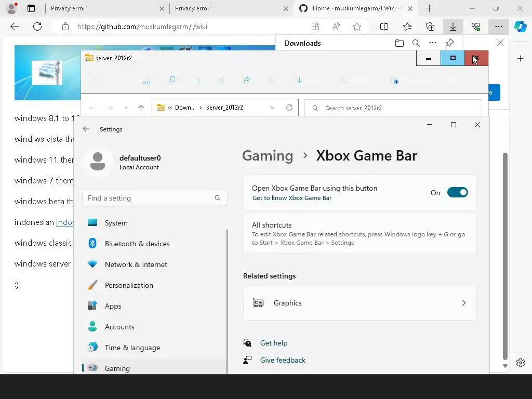Image resolution: width=532 pixels, height=399 pixels.
Task: Open Edge Settings and more menu
Action: pyautogui.click(x=498, y=26)
